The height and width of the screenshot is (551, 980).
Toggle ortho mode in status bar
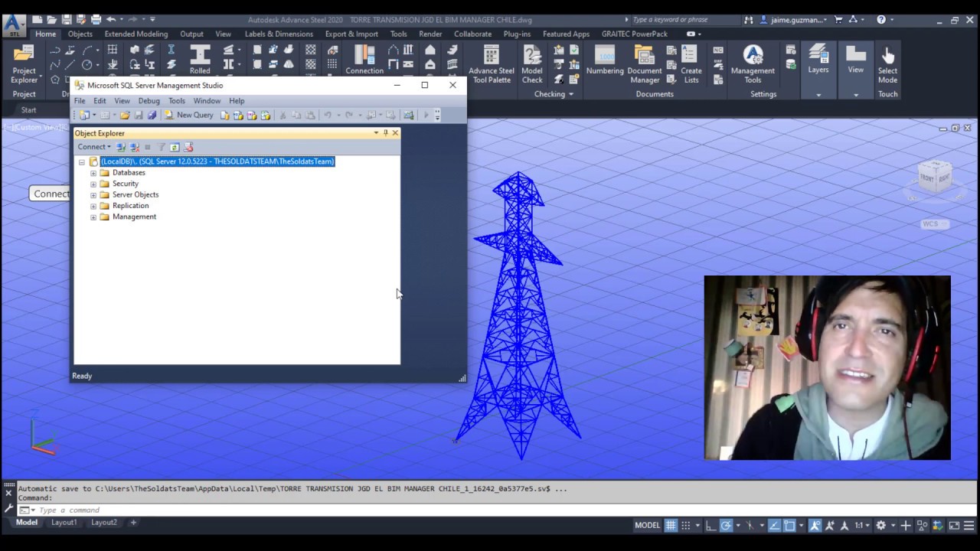click(x=710, y=525)
